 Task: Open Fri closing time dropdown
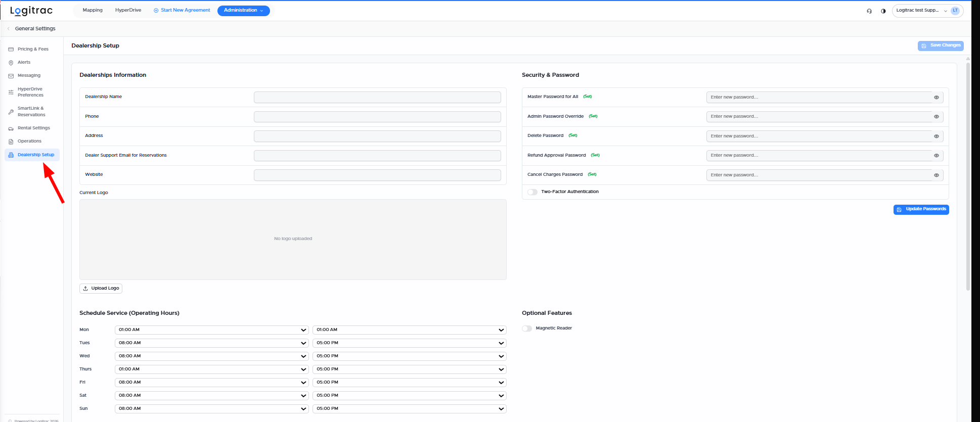pyautogui.click(x=410, y=383)
